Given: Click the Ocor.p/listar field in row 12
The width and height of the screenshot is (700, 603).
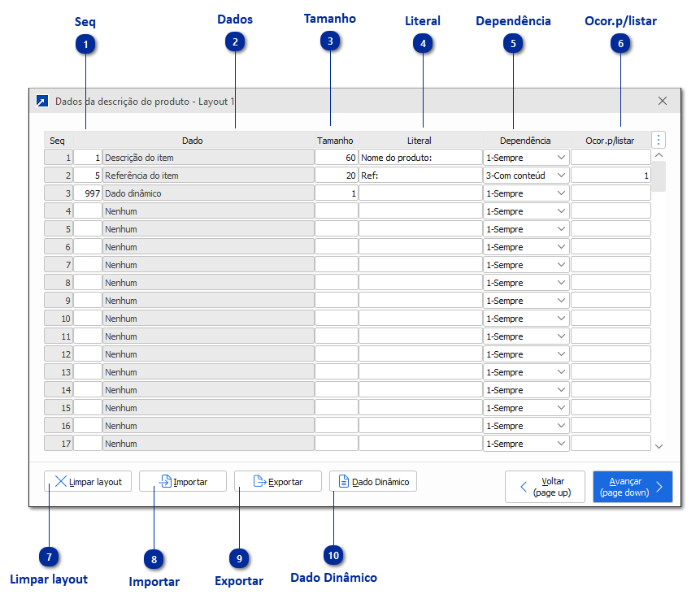Looking at the screenshot, I should (x=611, y=354).
